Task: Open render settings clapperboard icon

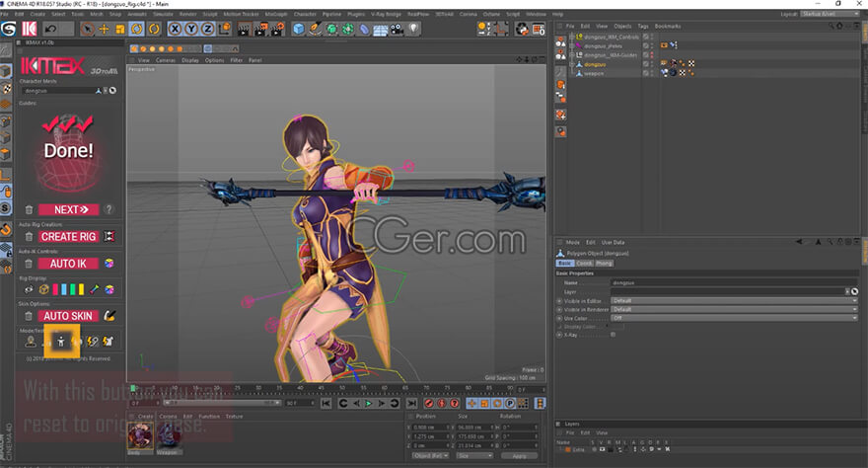Action: click(277, 29)
